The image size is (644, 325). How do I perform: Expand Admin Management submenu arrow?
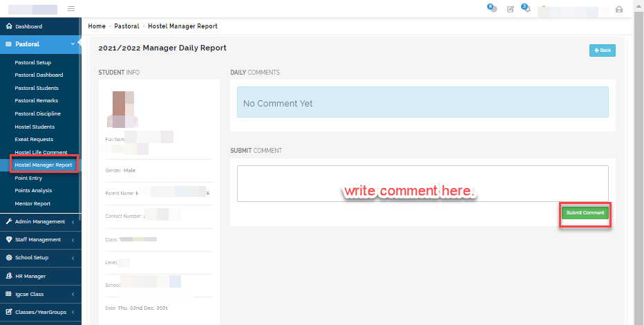pyautogui.click(x=73, y=222)
